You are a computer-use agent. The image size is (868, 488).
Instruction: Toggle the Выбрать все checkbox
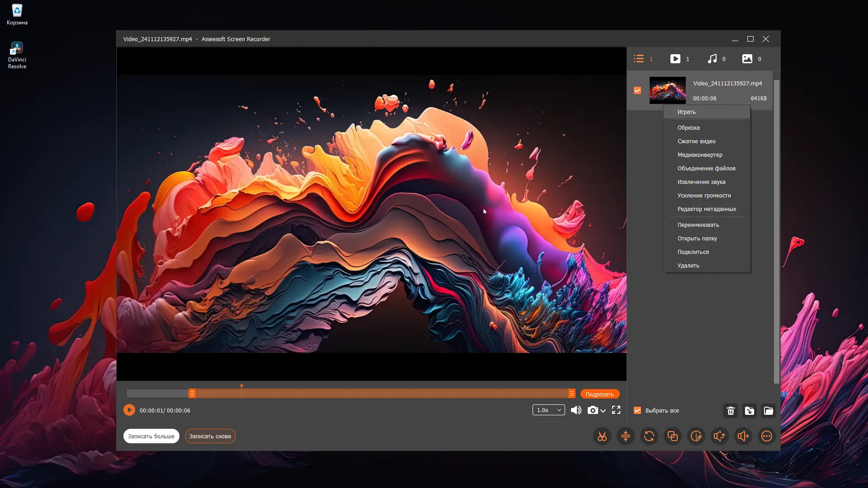637,410
